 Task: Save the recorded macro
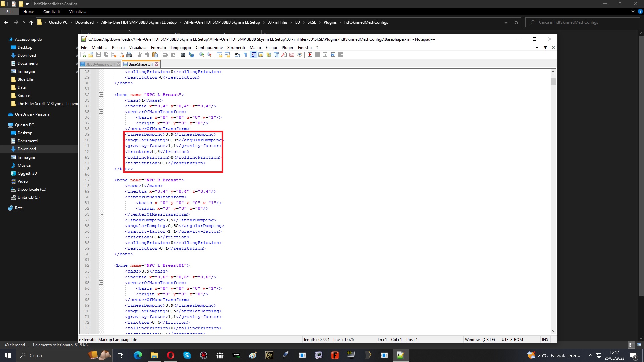point(341,55)
